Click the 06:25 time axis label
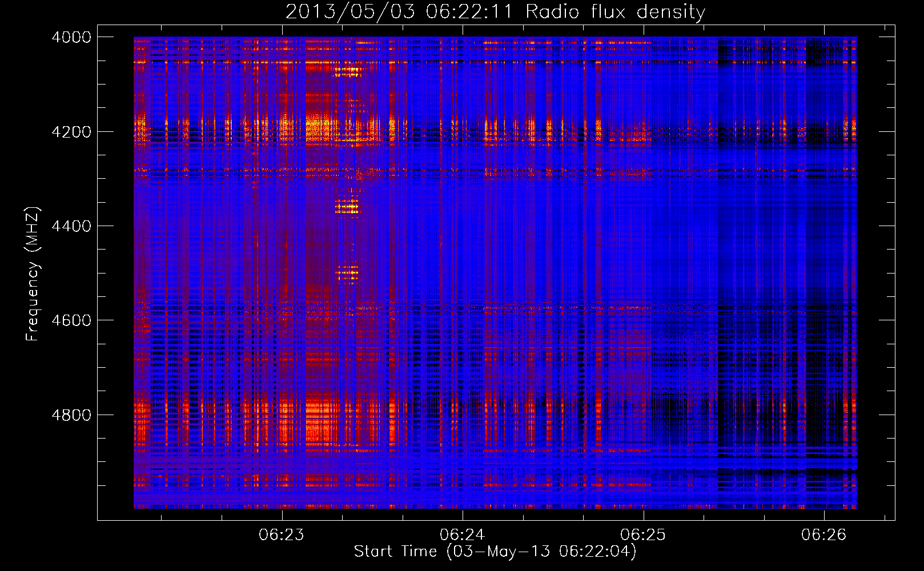 click(644, 534)
